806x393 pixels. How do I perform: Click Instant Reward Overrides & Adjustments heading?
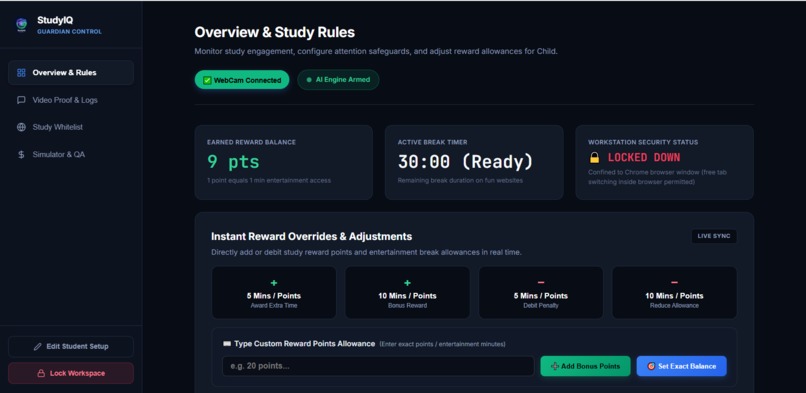click(x=312, y=236)
